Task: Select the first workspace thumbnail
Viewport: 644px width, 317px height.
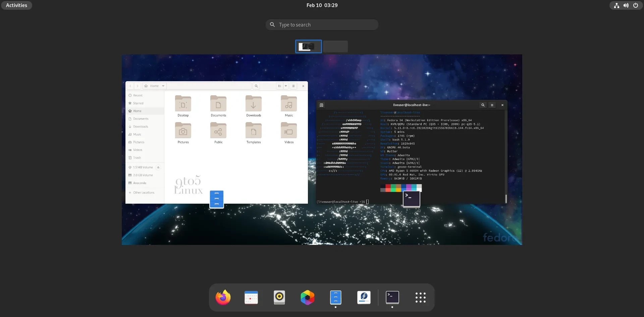Action: (x=309, y=47)
